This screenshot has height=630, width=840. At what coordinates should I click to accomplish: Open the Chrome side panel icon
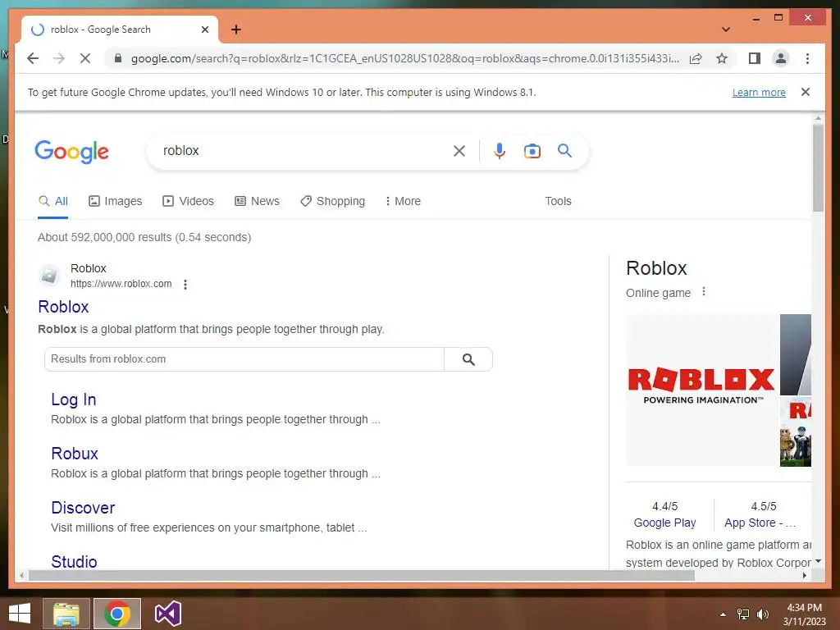pos(755,58)
